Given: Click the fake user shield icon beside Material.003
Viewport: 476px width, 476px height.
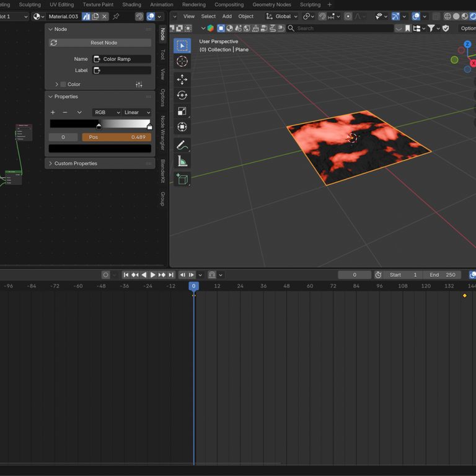Looking at the screenshot, I should [86, 16].
